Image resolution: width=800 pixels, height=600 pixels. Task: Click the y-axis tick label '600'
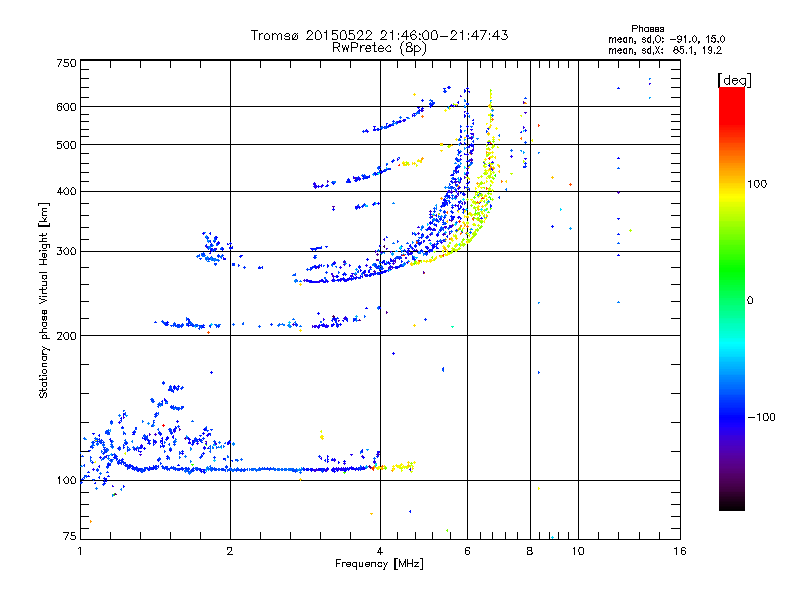(x=67, y=107)
